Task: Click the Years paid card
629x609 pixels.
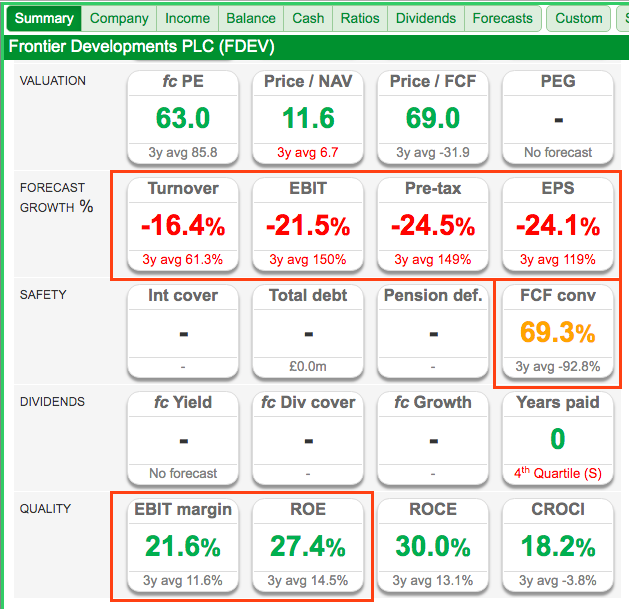Action: [558, 438]
